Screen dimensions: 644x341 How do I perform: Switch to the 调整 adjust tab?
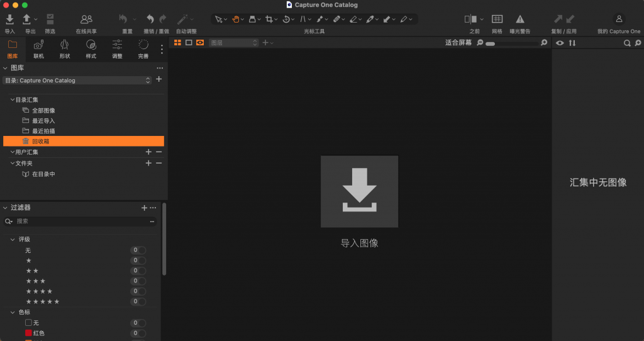pyautogui.click(x=117, y=49)
